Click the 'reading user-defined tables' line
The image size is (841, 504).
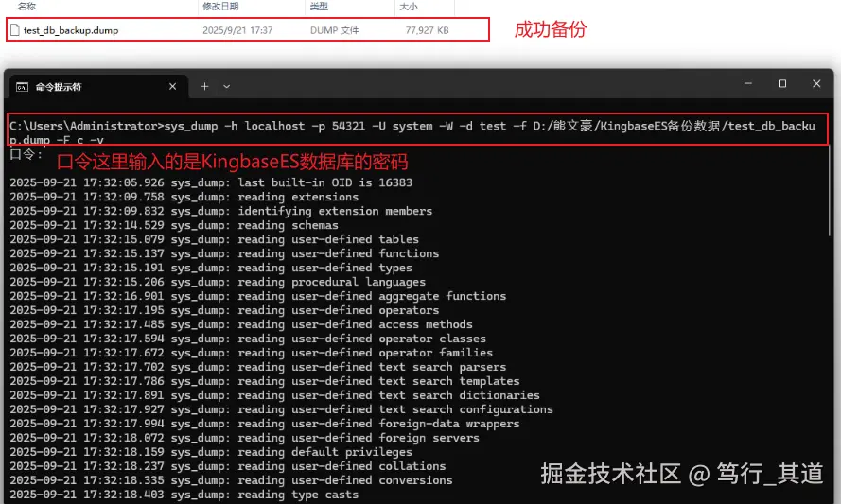[214, 239]
